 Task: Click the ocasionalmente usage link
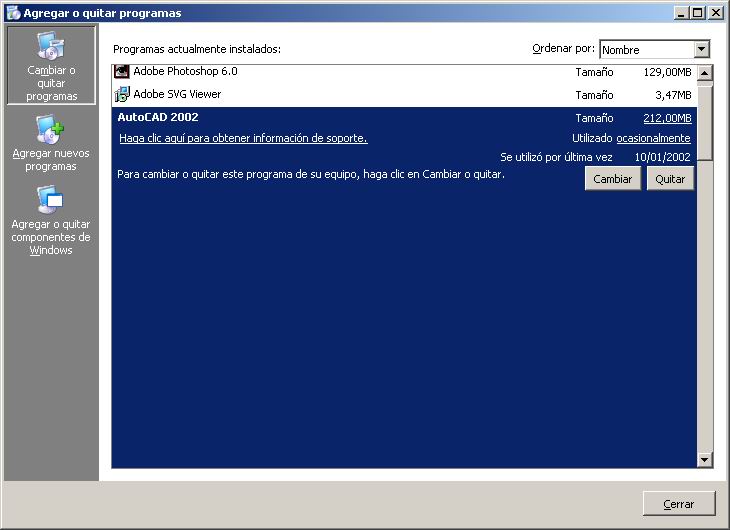coord(653,138)
